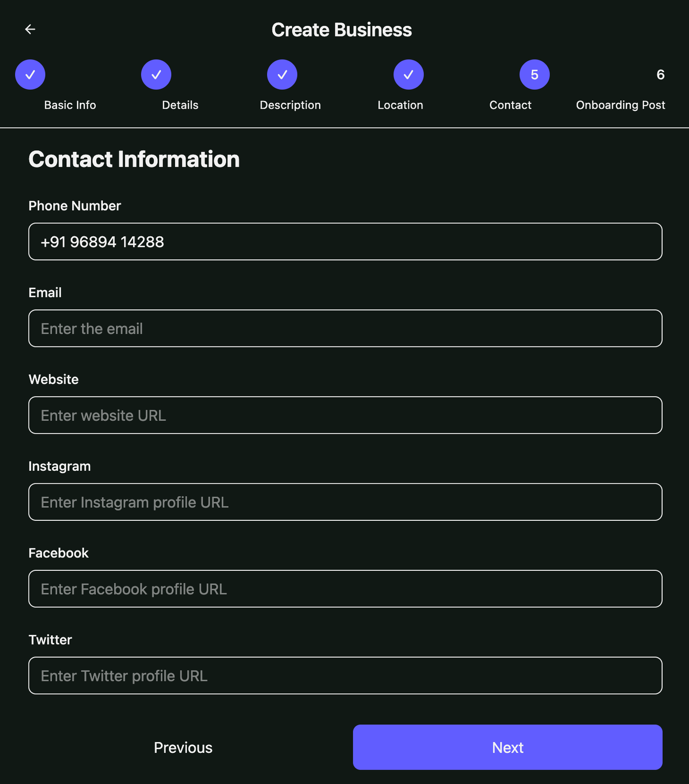The image size is (689, 784).
Task: Click the Website URL input field
Action: pos(345,415)
